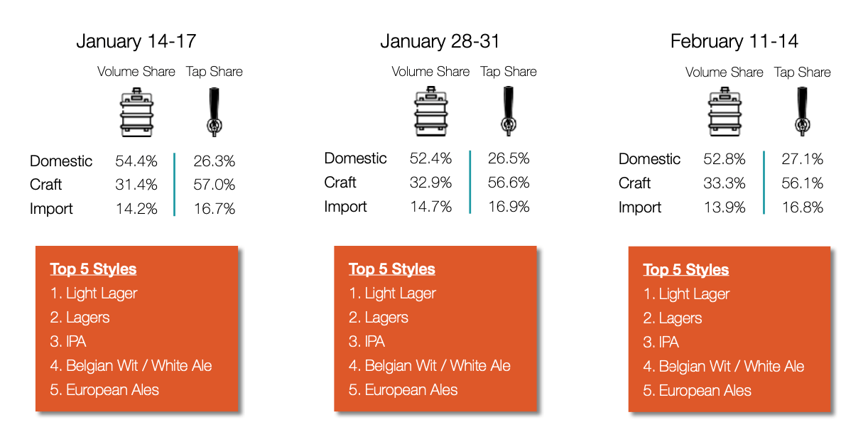Click the teal divider line in February 11-14 table
The width and height of the screenshot is (868, 432).
764,183
